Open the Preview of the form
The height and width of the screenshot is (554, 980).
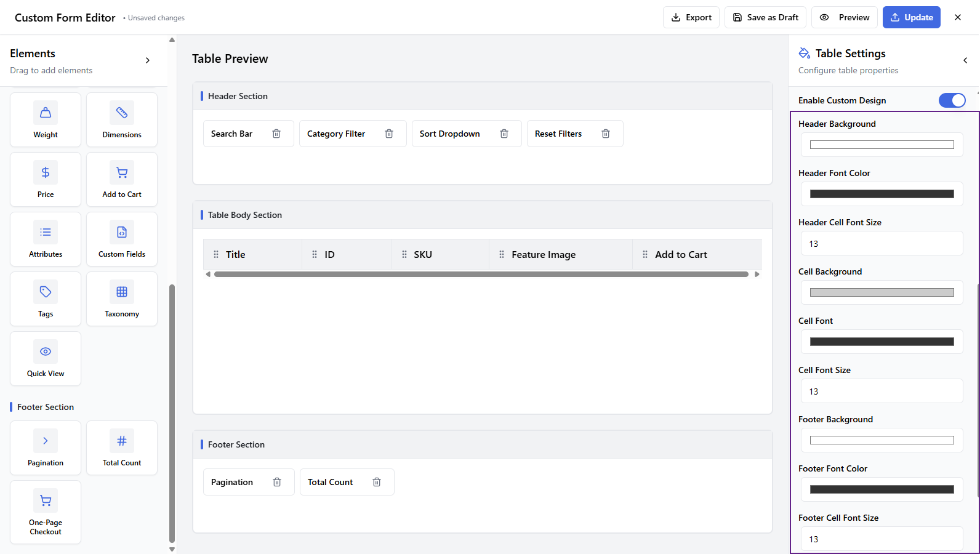click(845, 17)
